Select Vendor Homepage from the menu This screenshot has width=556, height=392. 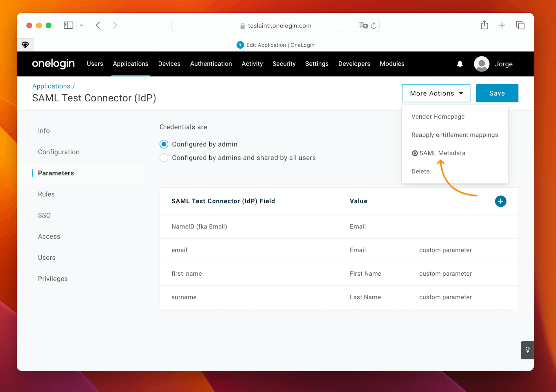(x=438, y=116)
